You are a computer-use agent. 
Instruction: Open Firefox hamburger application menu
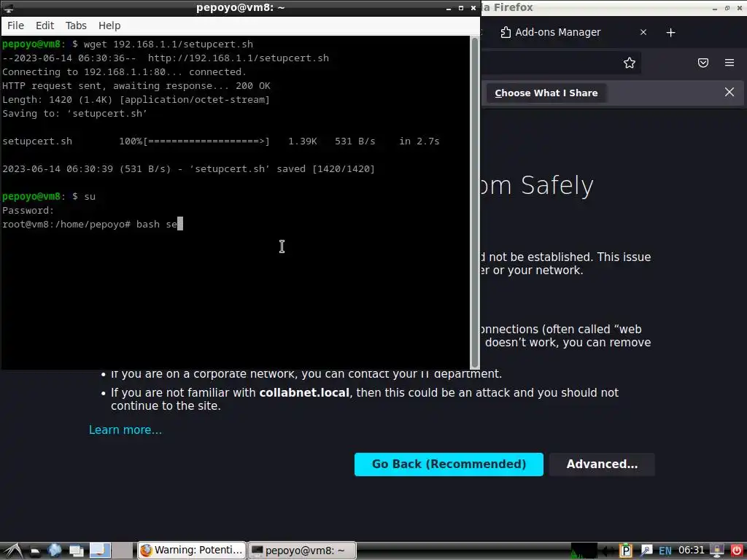click(x=729, y=63)
